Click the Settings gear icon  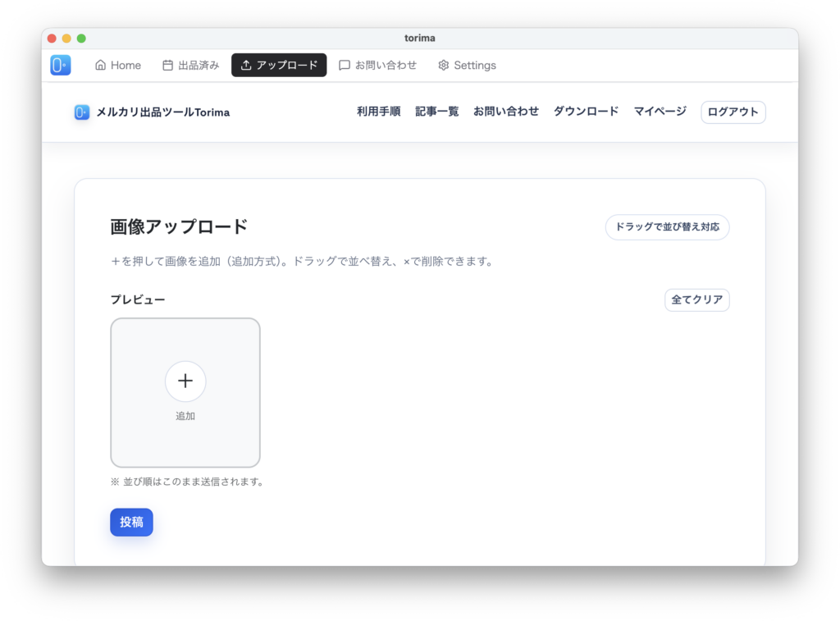point(444,66)
